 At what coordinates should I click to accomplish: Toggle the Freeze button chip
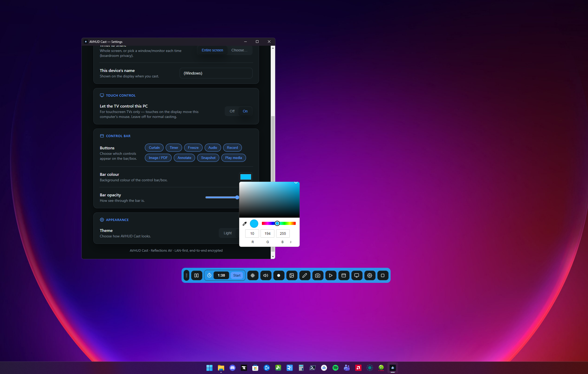point(193,148)
